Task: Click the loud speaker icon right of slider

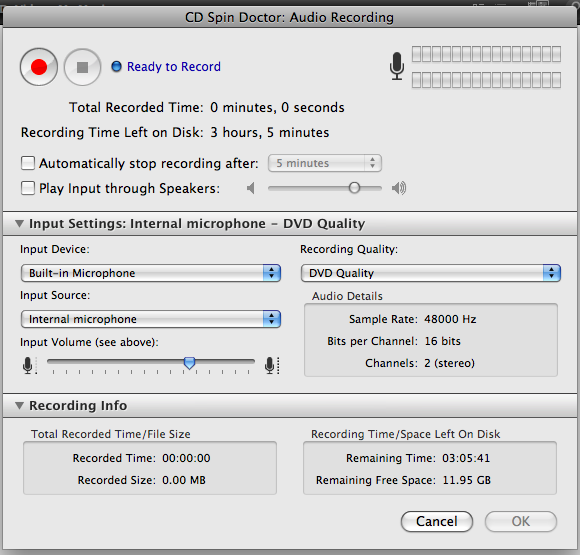Action: [399, 188]
